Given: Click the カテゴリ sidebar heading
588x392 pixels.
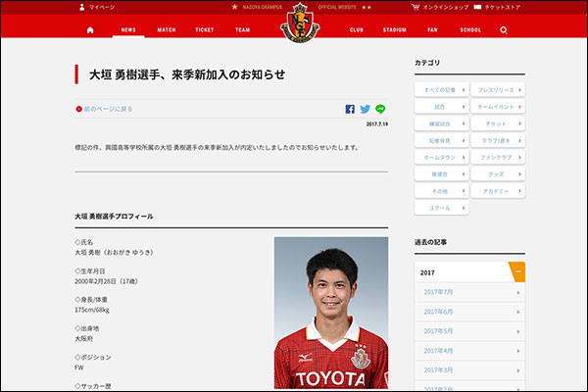Looking at the screenshot, I should [x=427, y=63].
